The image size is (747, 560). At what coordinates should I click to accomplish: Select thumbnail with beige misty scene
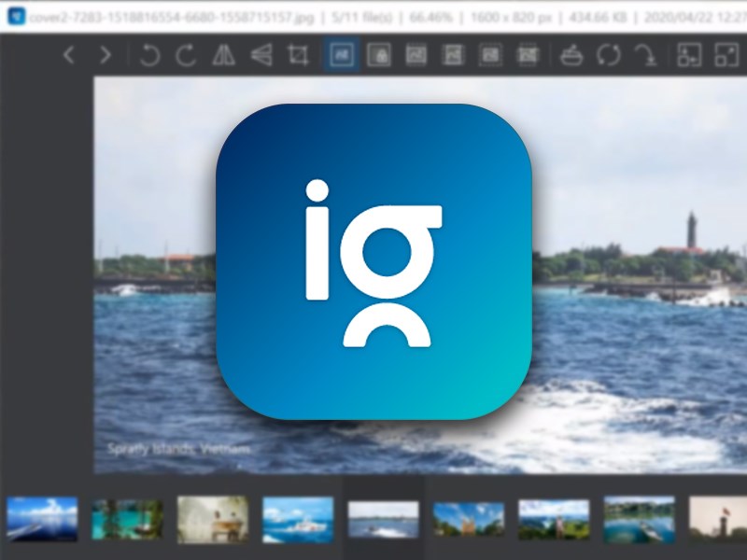tap(213, 520)
